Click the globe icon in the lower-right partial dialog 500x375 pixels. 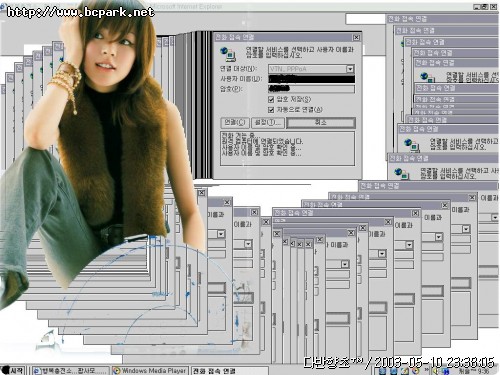tap(401, 173)
